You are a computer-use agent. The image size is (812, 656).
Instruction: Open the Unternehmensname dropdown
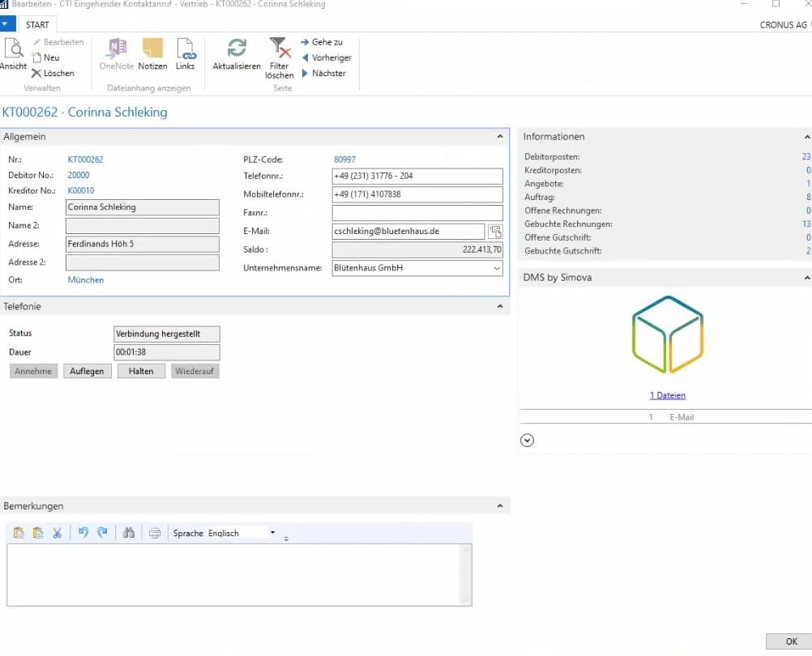(x=497, y=268)
